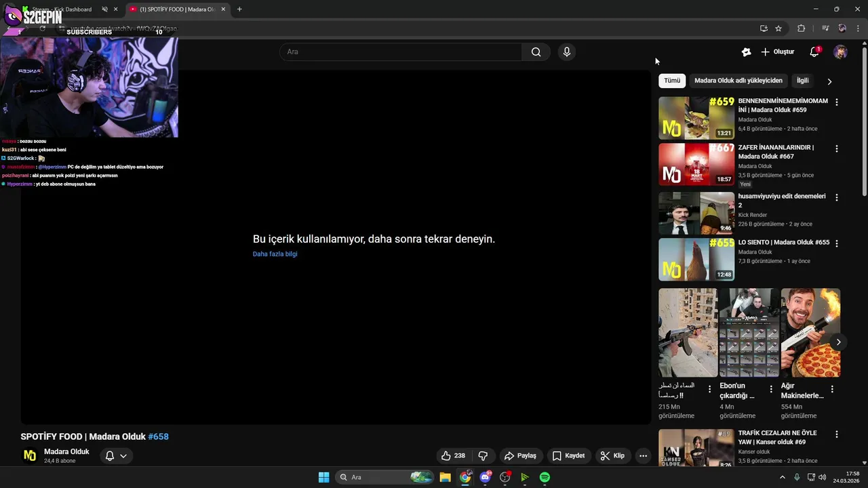Screen dimensions: 868x488
Task: Bookmark this page with star icon
Action: (778, 28)
